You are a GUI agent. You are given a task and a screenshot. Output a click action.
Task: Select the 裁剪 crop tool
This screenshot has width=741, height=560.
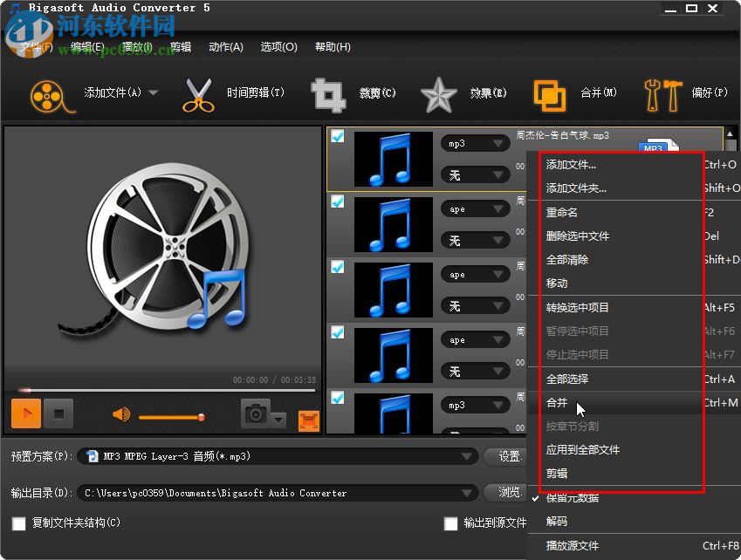tap(327, 93)
